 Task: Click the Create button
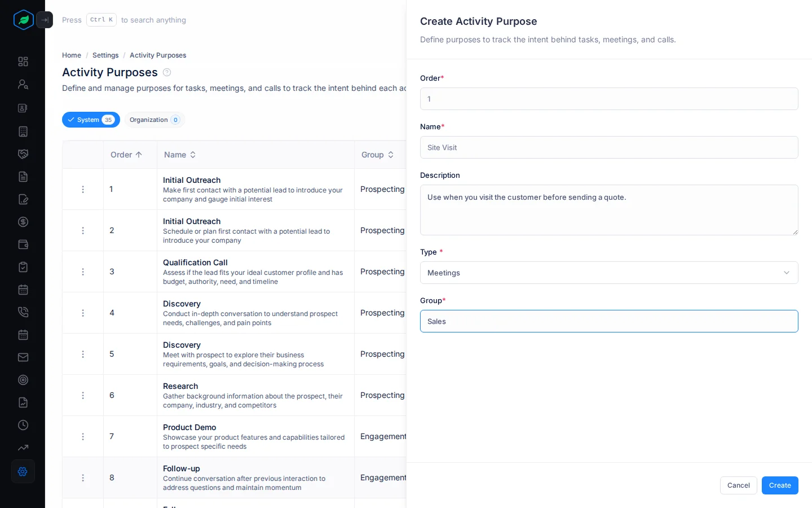780,485
